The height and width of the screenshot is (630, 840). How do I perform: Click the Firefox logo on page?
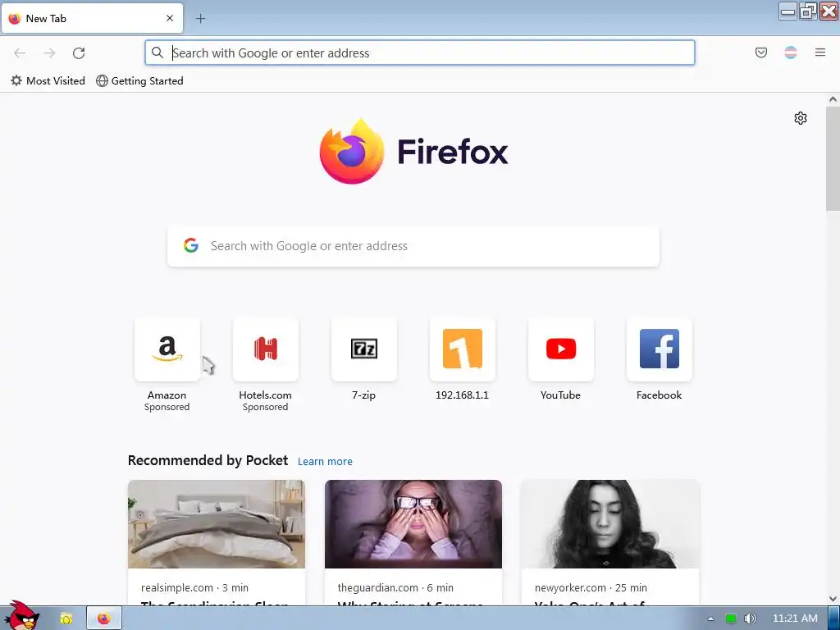tap(413, 151)
